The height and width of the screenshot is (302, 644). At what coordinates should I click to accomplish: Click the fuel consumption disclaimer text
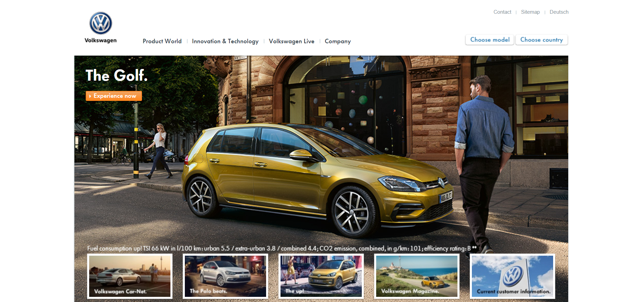click(282, 248)
